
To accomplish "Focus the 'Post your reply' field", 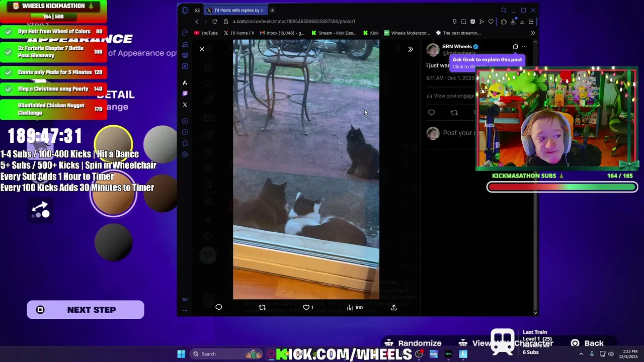I will [458, 133].
